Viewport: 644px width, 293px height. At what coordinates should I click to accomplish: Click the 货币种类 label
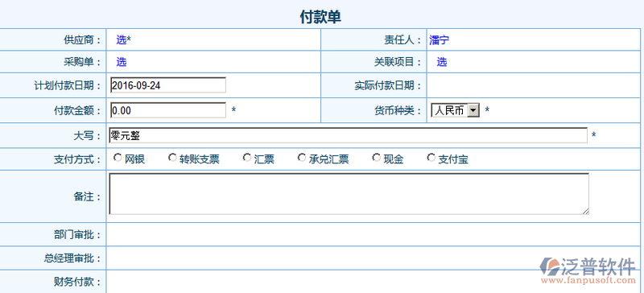[398, 110]
